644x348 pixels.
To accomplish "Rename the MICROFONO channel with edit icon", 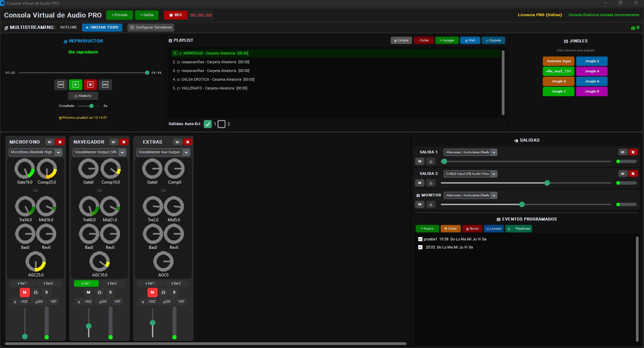I will (50, 142).
